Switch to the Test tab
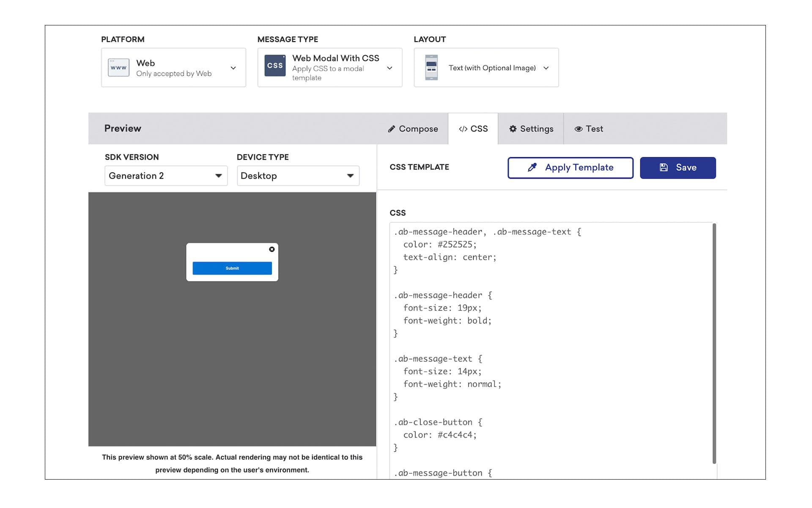This screenshot has height=508, width=812. [x=589, y=129]
